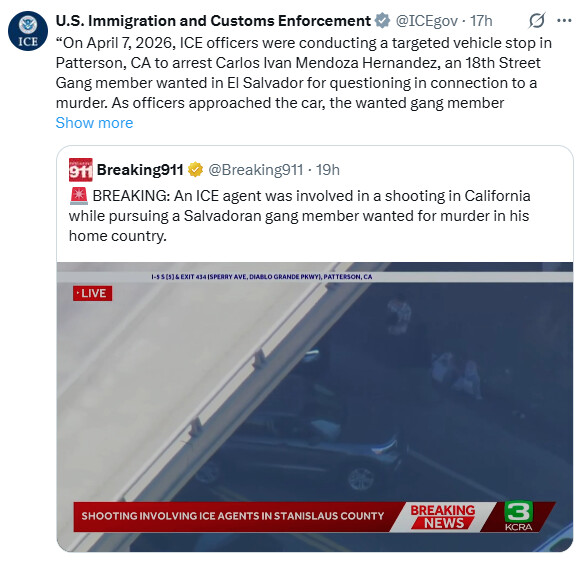Click the Breaking News banner graphic

click(443, 516)
